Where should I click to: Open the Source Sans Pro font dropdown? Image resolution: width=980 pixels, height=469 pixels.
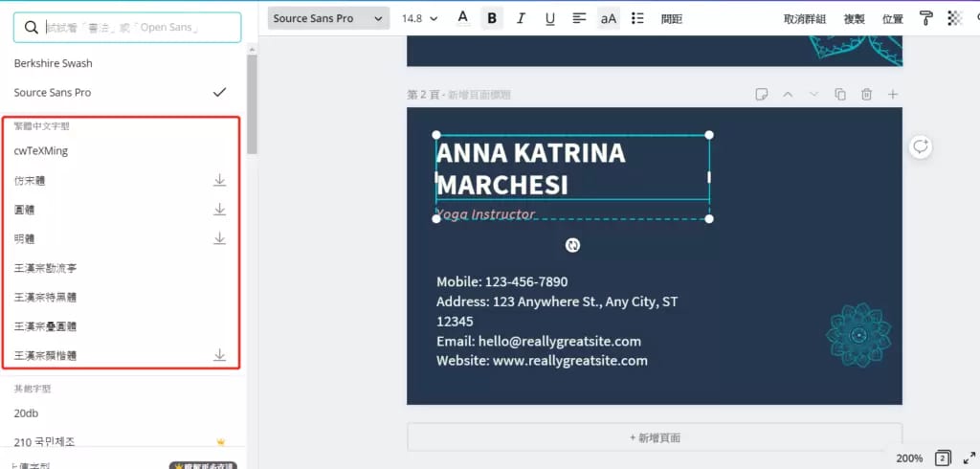click(328, 18)
